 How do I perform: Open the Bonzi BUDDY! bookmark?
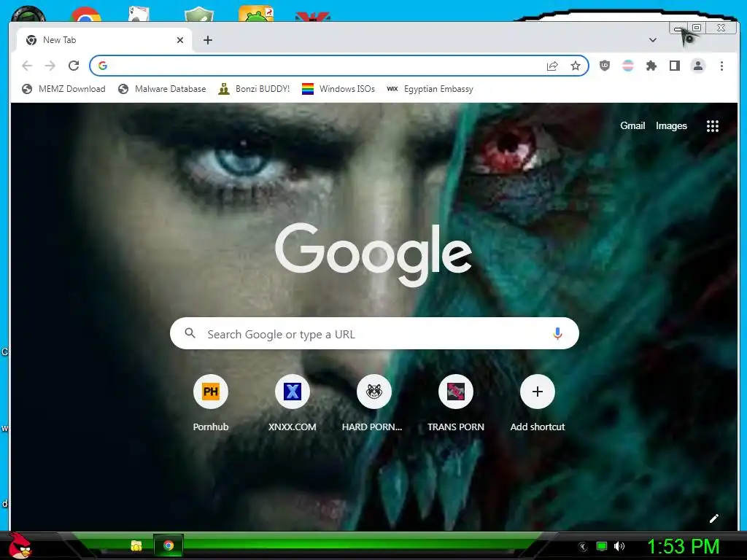[253, 89]
